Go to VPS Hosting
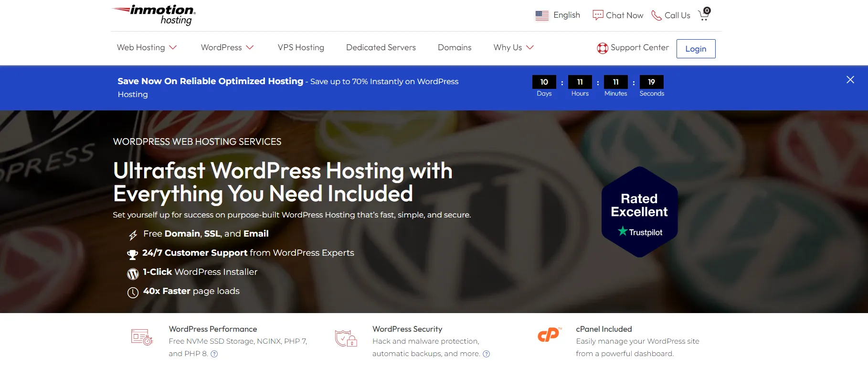This screenshot has width=868, height=369. 301,47
